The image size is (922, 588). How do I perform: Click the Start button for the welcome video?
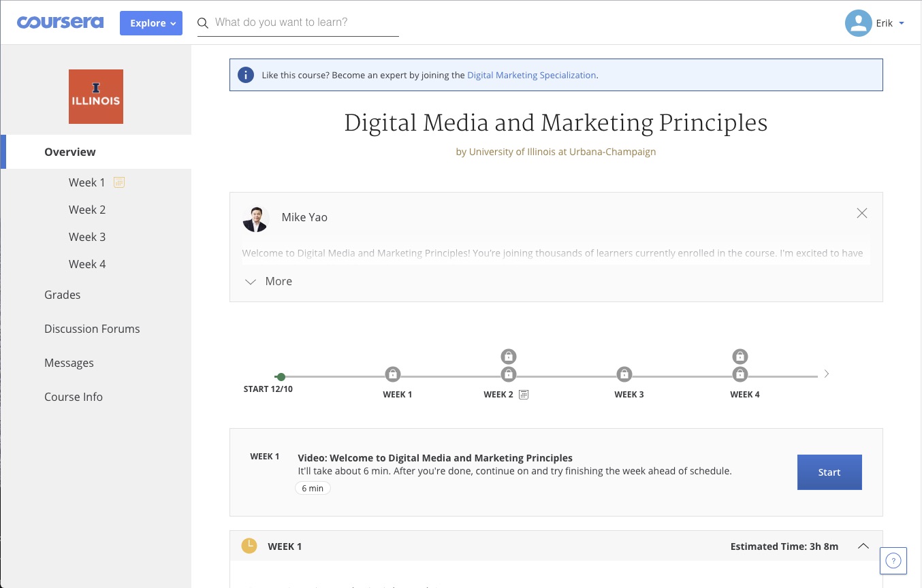click(829, 472)
